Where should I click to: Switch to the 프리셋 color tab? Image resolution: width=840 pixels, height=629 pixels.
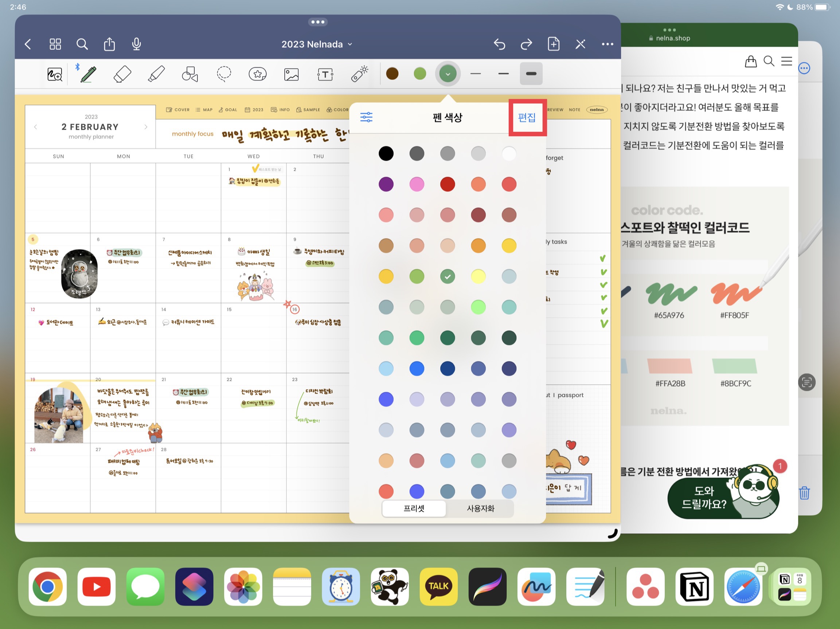[x=414, y=508]
